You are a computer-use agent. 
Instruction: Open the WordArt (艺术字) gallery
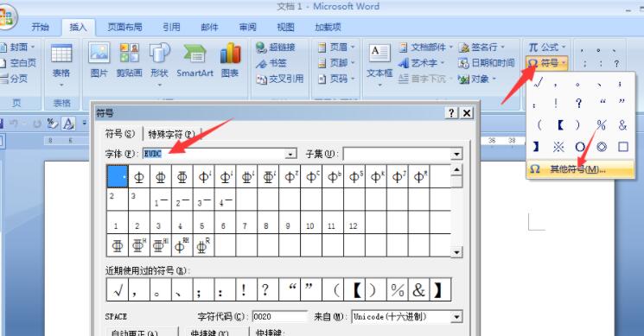pos(422,63)
